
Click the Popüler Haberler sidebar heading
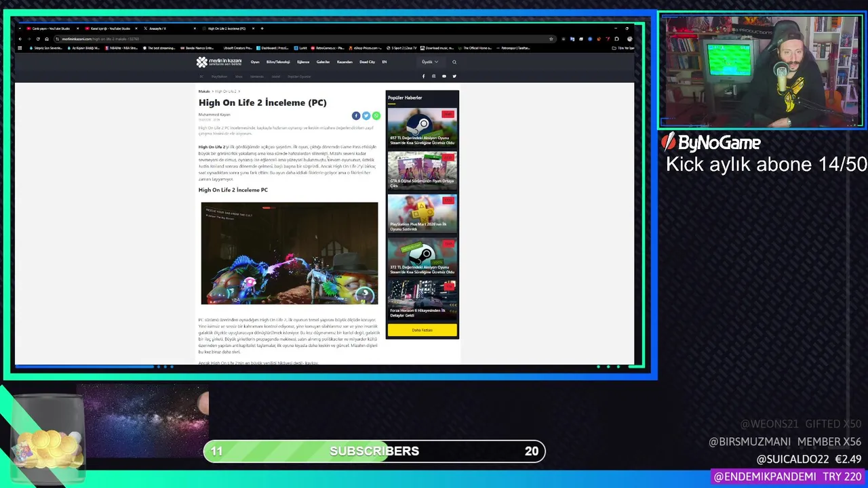(405, 98)
